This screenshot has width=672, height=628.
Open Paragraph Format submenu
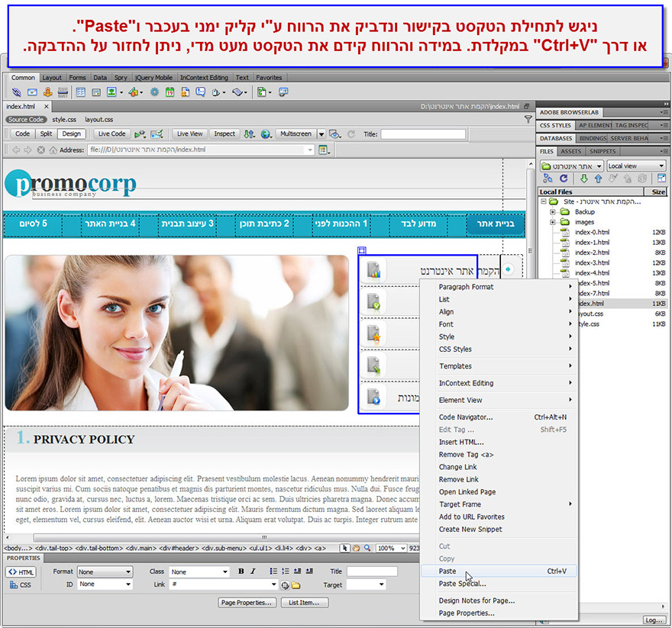[499, 287]
